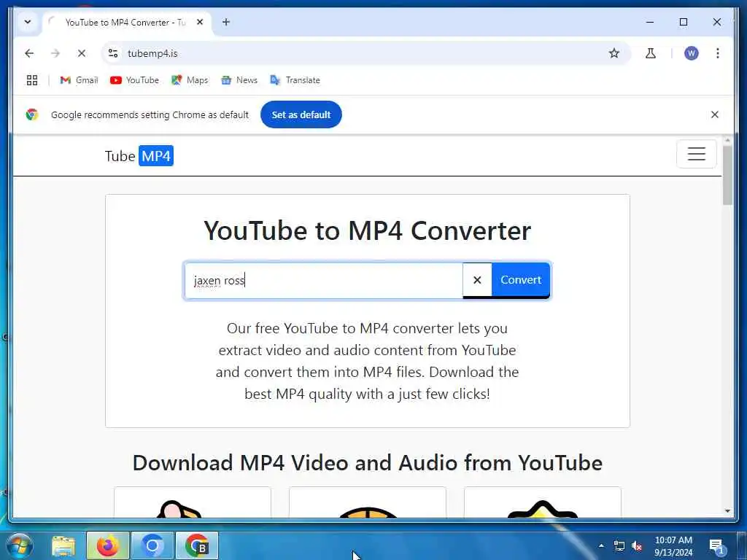Viewport: 747px width, 560px height.
Task: Open the Gmail bookmark
Action: (x=79, y=80)
